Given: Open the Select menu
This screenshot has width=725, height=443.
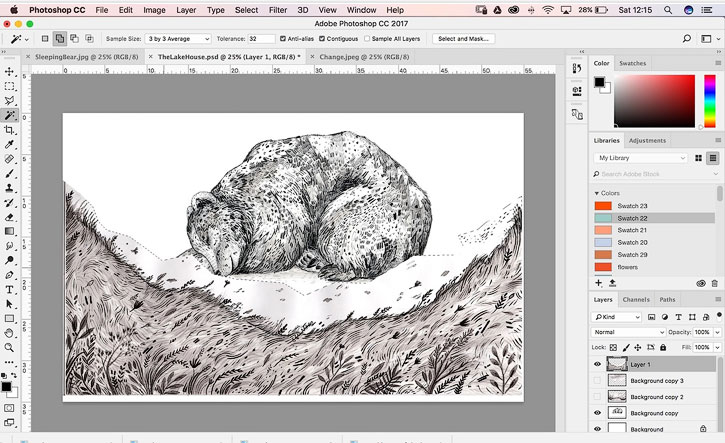Looking at the screenshot, I should (x=246, y=10).
